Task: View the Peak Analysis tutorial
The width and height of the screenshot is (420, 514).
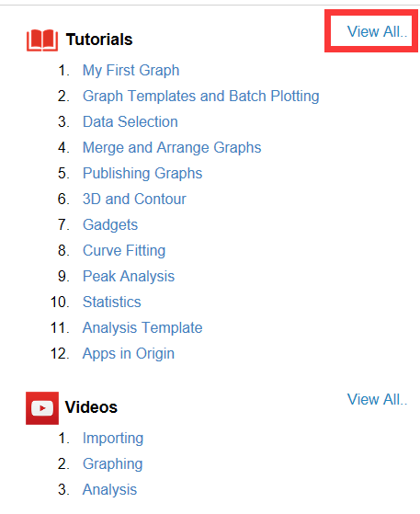Action: pos(129,277)
